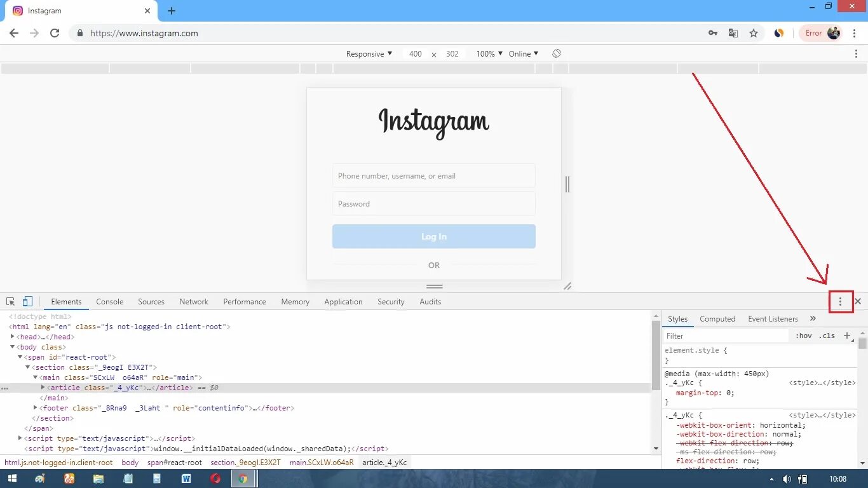The image size is (868, 488).
Task: Switch to the Console tab
Action: (x=110, y=302)
